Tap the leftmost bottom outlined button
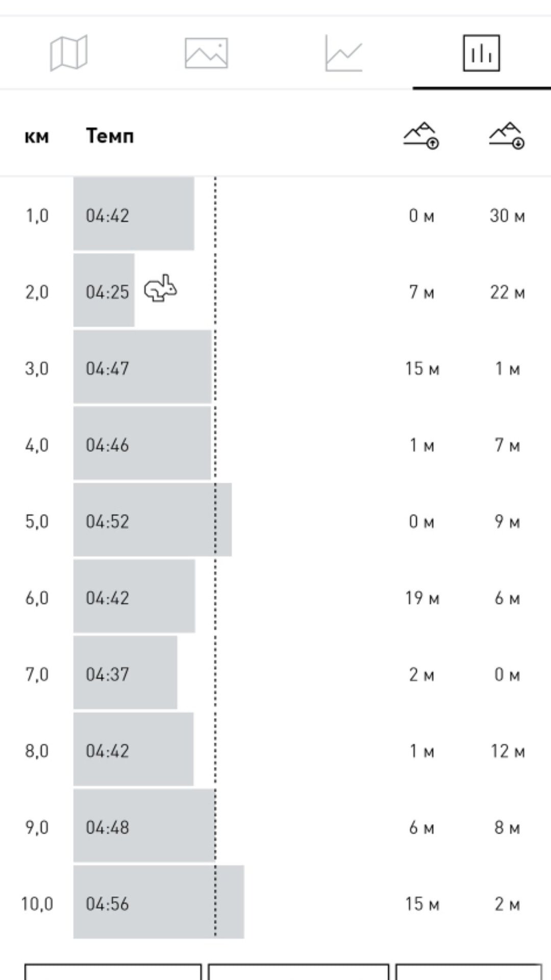Viewport: 551px width, 980px height. coord(113,972)
